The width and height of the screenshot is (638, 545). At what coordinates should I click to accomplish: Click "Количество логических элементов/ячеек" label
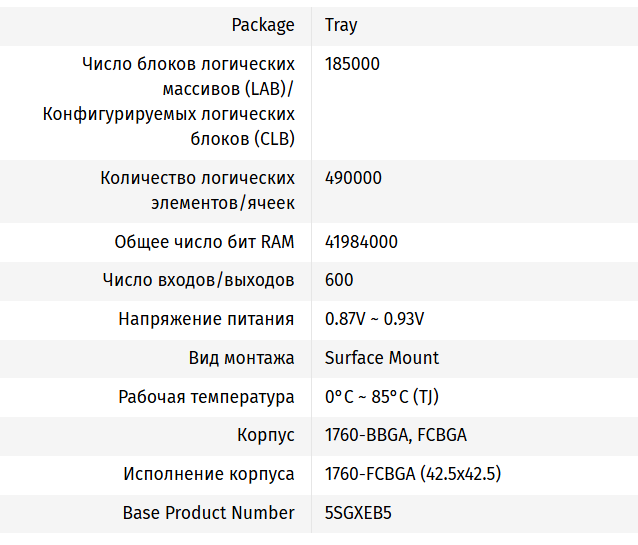197,190
